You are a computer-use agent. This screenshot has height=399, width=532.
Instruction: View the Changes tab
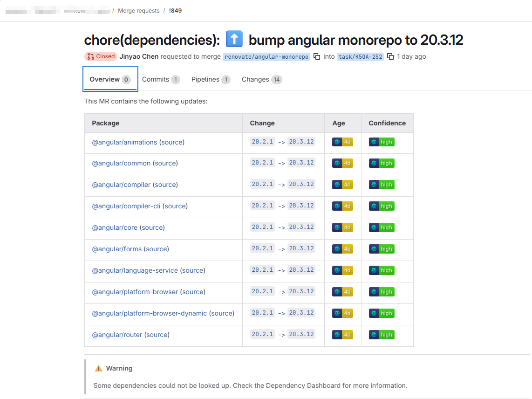[262, 79]
